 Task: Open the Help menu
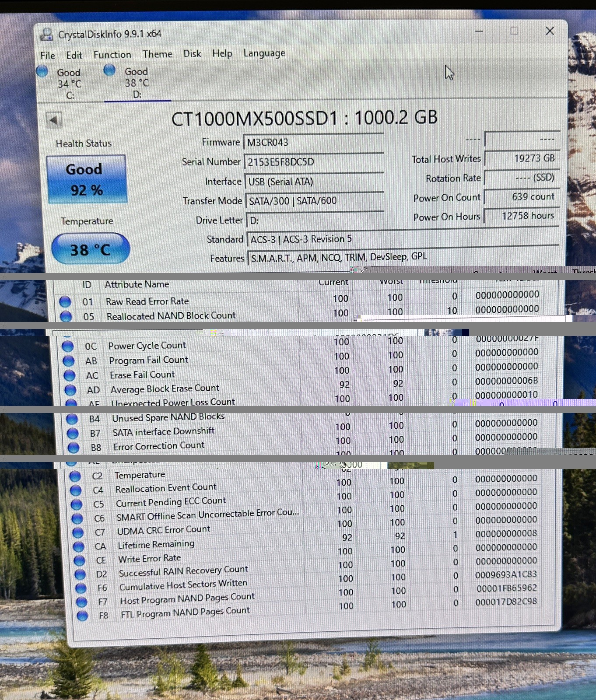pyautogui.click(x=222, y=53)
